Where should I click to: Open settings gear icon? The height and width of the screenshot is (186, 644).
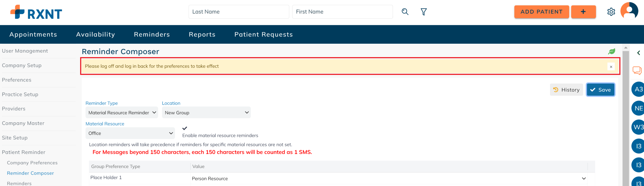coord(611,12)
